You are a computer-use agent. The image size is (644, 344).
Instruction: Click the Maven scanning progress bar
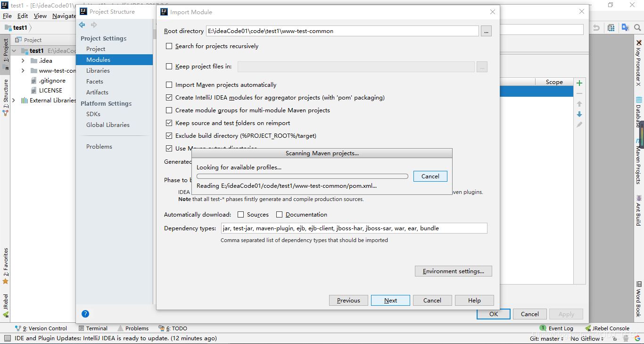302,176
